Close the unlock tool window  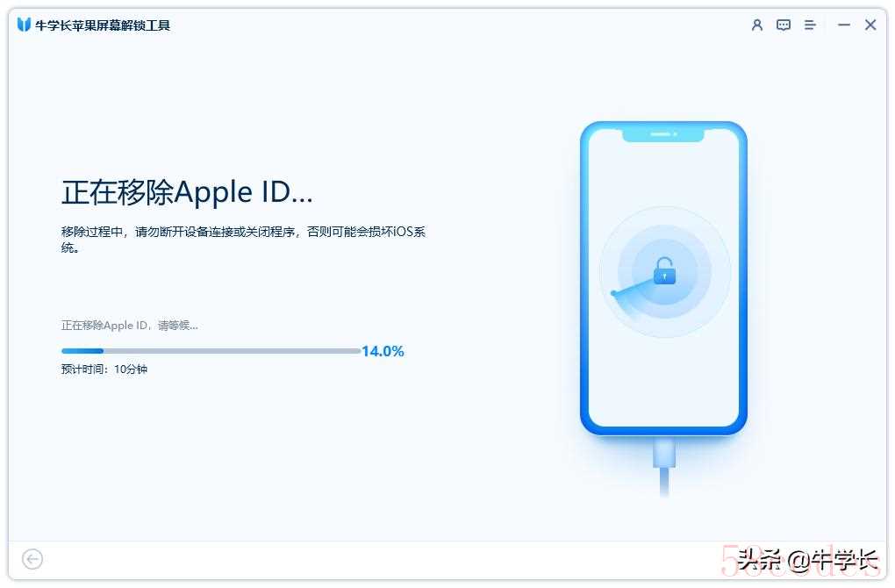(870, 25)
